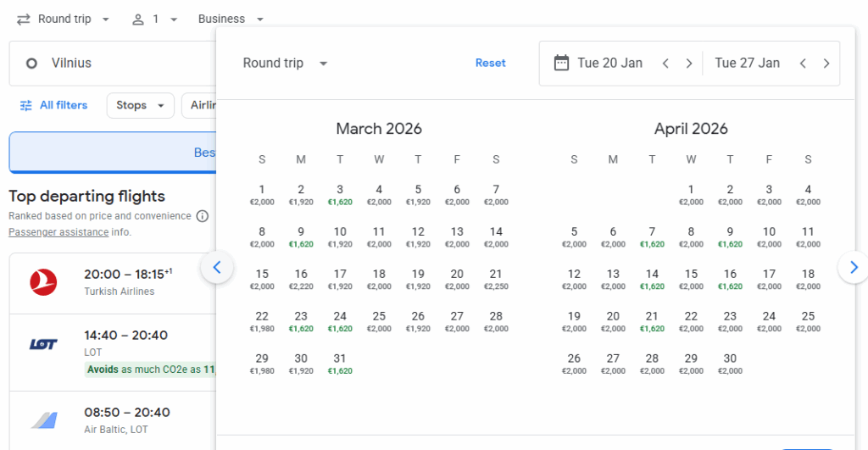Click the calendar icon beside Tue 20 Jan
The image size is (868, 450).
[x=561, y=63]
